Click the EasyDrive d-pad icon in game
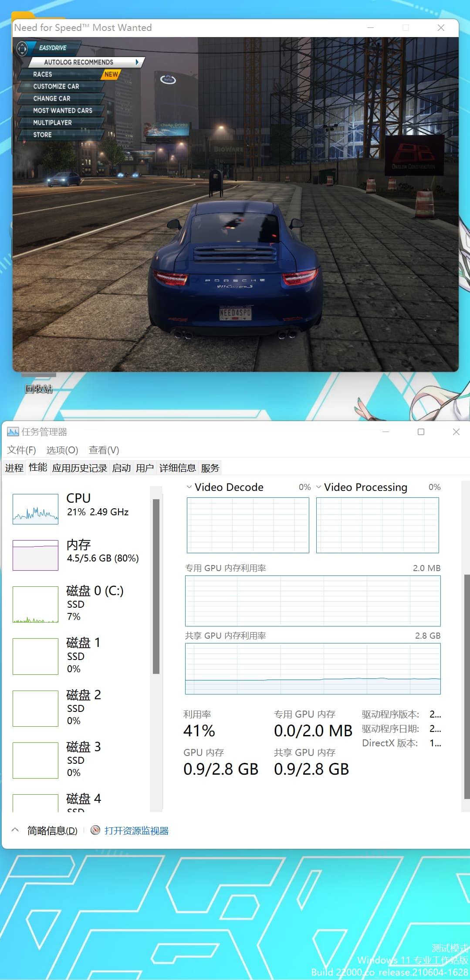470x980 pixels. click(22, 48)
